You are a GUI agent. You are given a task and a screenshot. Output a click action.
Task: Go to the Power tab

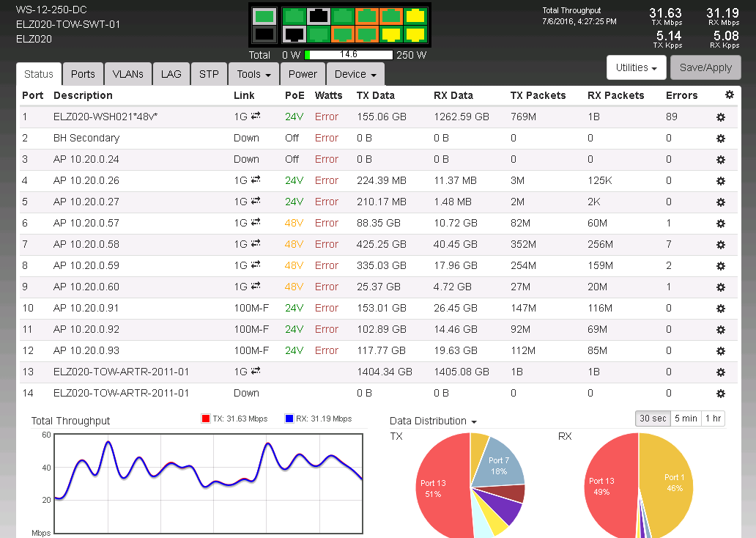(303, 74)
